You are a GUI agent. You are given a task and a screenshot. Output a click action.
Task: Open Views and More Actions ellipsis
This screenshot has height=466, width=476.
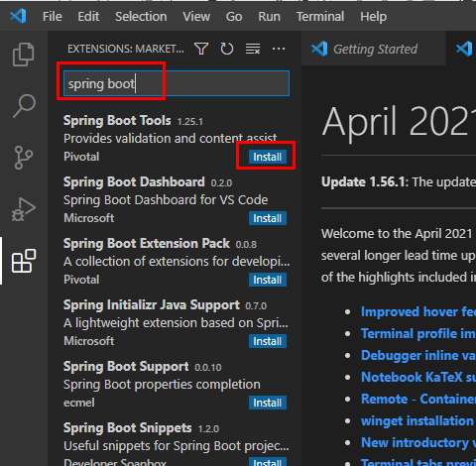(x=279, y=49)
